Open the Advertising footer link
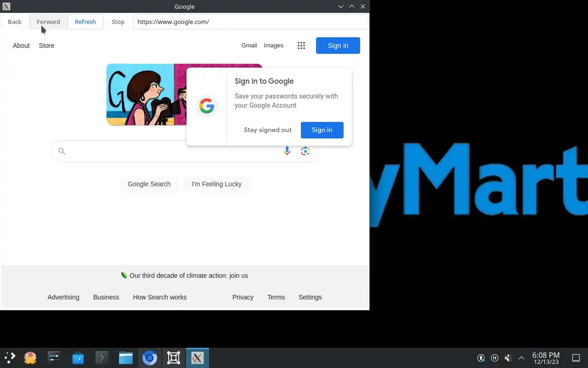588x368 pixels. click(63, 297)
